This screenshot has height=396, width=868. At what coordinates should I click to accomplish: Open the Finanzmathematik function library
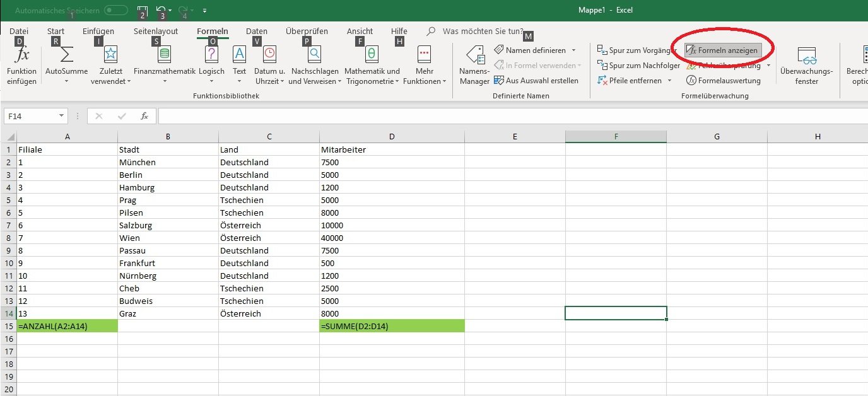[x=164, y=55]
